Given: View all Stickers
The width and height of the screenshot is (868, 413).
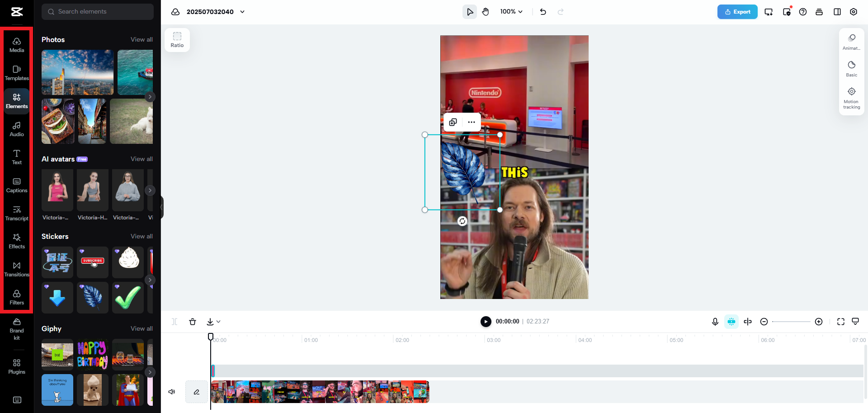Looking at the screenshot, I should click(x=142, y=236).
